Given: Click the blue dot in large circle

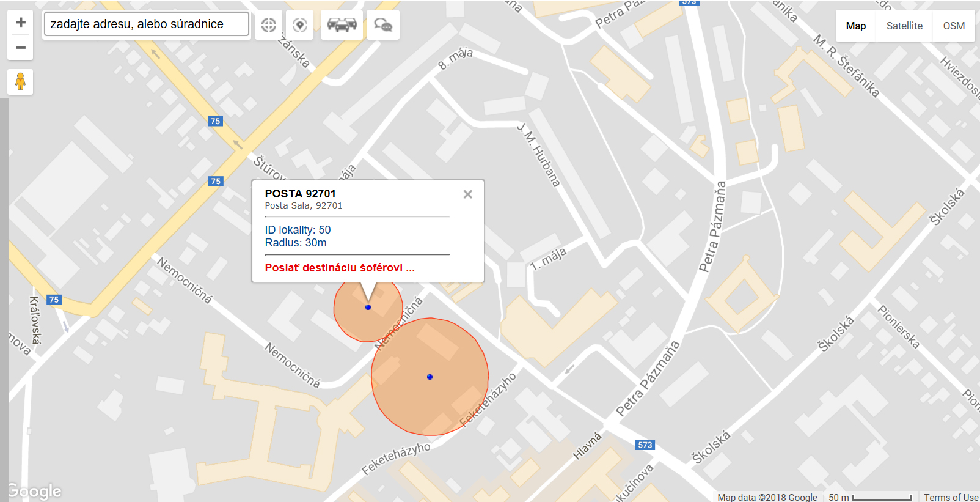Looking at the screenshot, I should tap(430, 377).
